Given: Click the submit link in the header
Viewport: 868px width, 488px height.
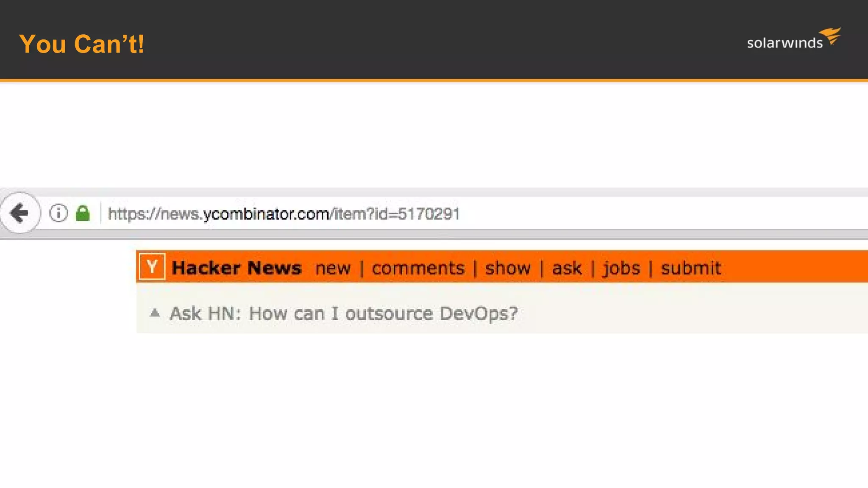Looking at the screenshot, I should tap(691, 268).
